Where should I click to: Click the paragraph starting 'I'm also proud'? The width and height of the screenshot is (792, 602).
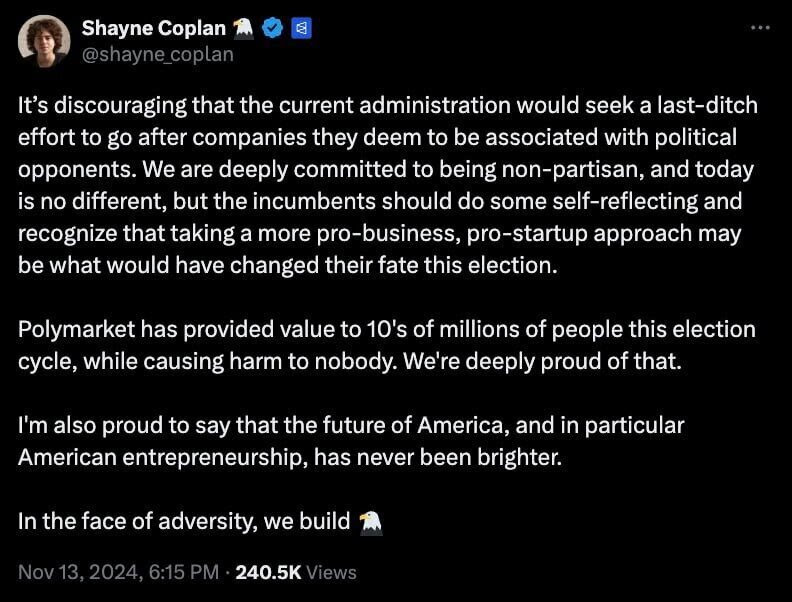point(351,441)
